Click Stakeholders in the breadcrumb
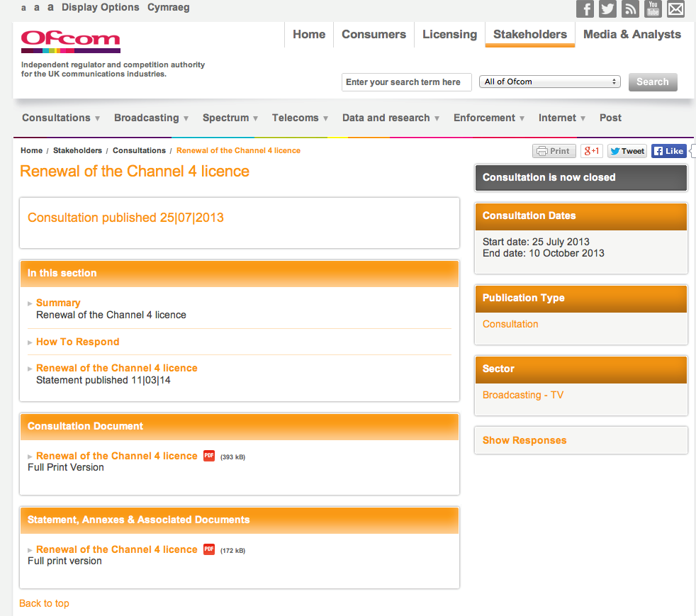Image resolution: width=696 pixels, height=616 pixels. pyautogui.click(x=78, y=150)
